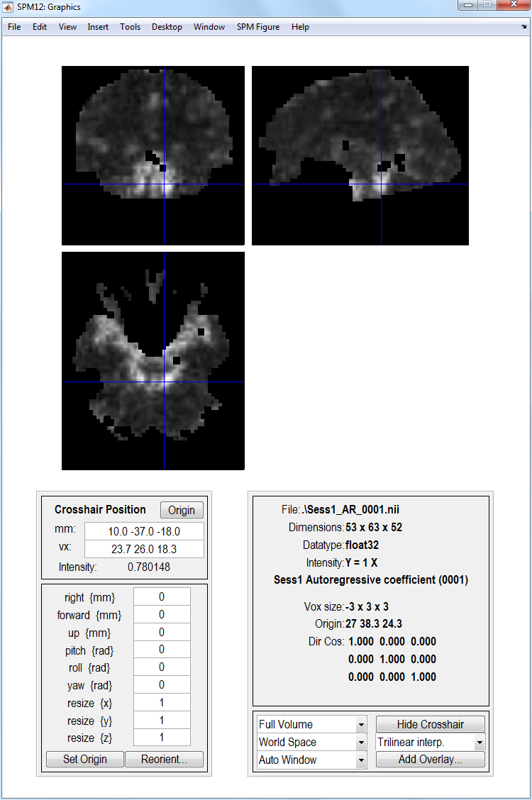Click the resize {x} input field
Viewport: 532px width, 800px height.
click(162, 703)
